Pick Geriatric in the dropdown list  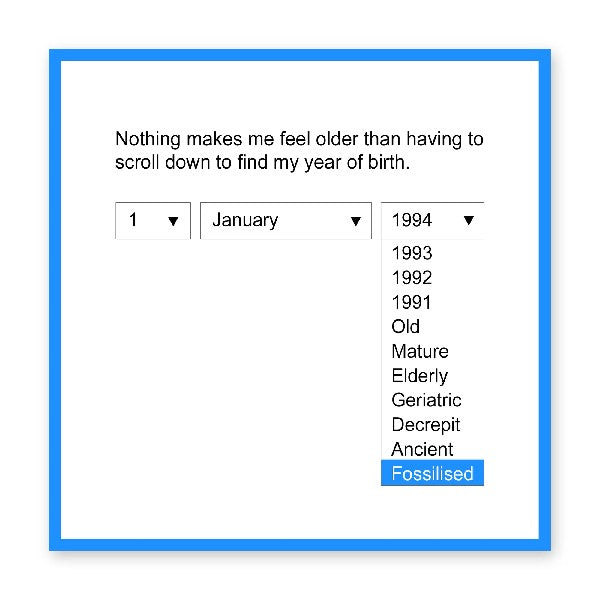426,400
